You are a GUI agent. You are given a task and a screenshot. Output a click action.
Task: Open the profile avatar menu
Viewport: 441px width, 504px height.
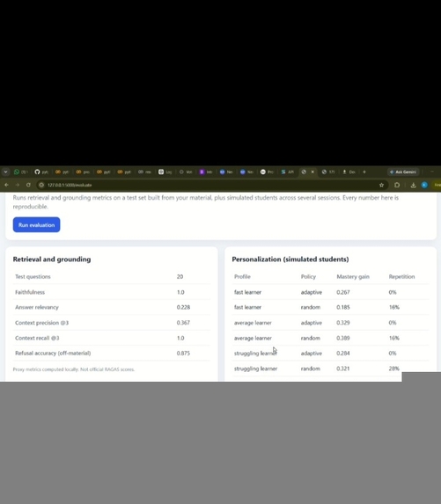(x=424, y=185)
